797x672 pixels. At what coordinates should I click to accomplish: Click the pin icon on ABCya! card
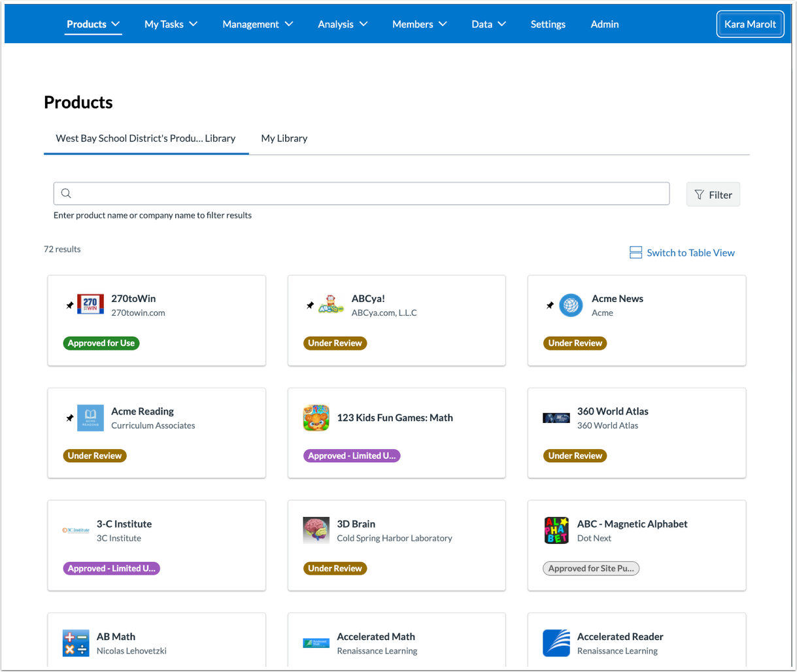310,305
